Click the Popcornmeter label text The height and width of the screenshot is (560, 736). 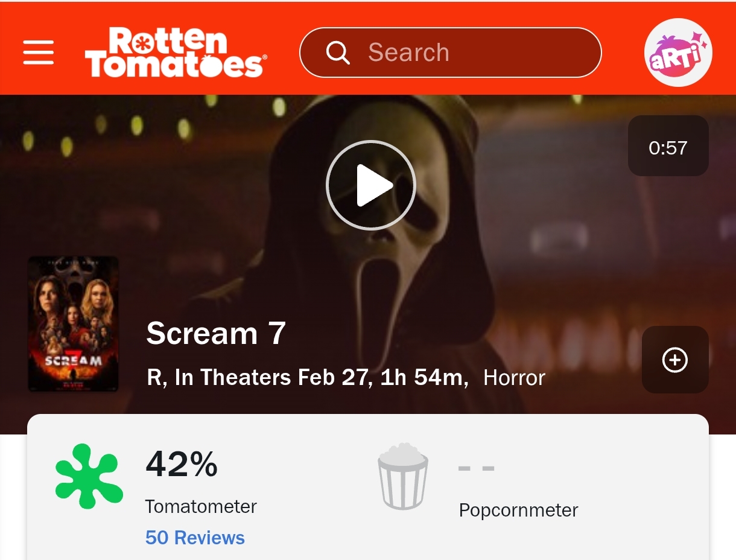518,510
